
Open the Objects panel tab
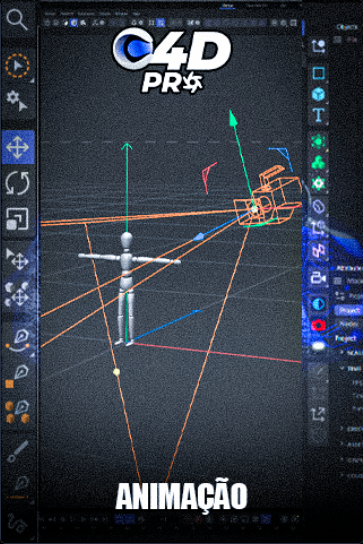point(347,27)
